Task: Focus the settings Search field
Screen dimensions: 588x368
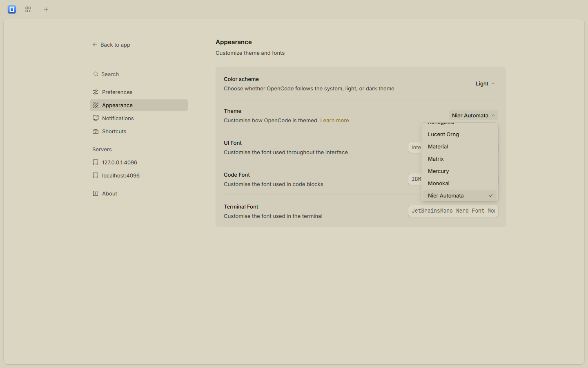Action: pyautogui.click(x=139, y=74)
